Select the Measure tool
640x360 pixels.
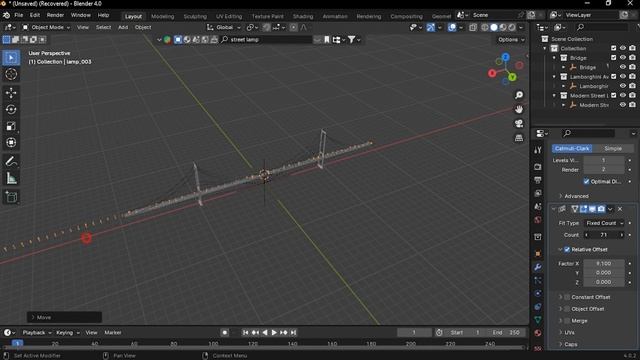[x=11, y=178]
